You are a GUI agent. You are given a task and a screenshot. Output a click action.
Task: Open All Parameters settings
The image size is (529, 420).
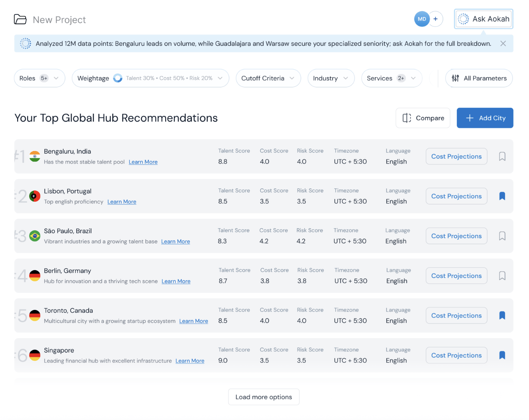point(479,78)
